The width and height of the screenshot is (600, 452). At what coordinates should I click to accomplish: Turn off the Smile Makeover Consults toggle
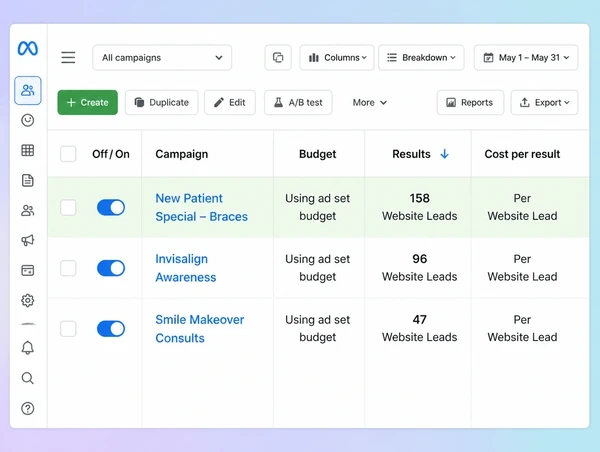111,329
